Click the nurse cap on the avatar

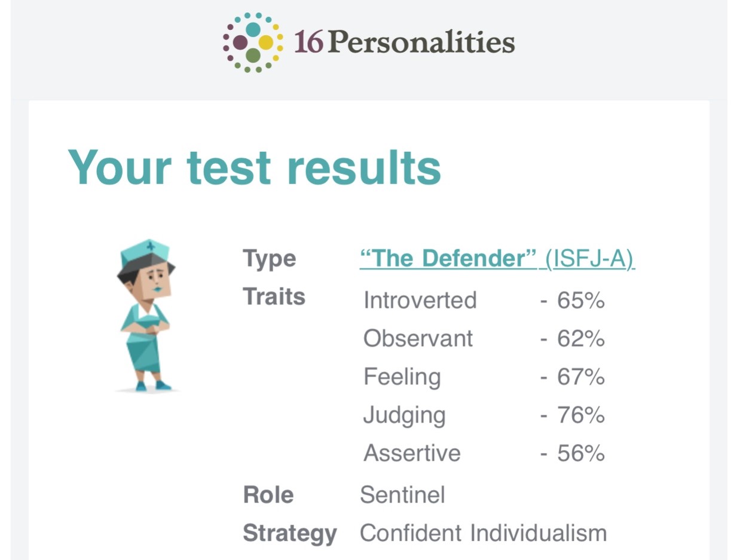145,252
